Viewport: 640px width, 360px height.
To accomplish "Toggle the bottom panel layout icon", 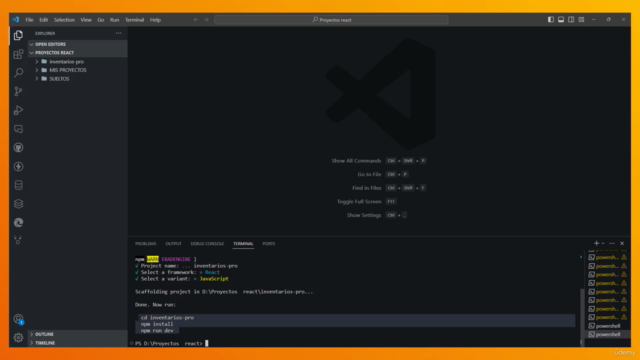I will [x=561, y=20].
